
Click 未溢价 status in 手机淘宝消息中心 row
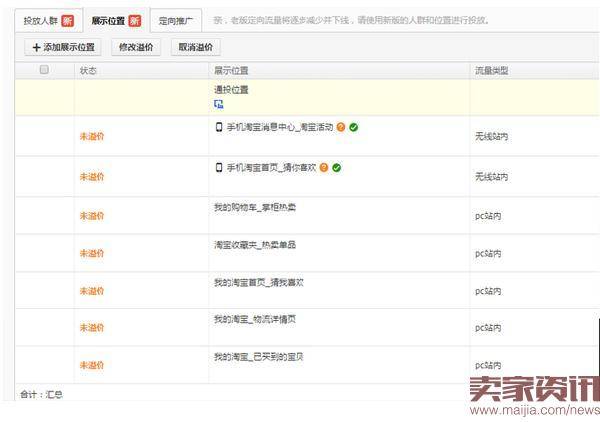92,136
